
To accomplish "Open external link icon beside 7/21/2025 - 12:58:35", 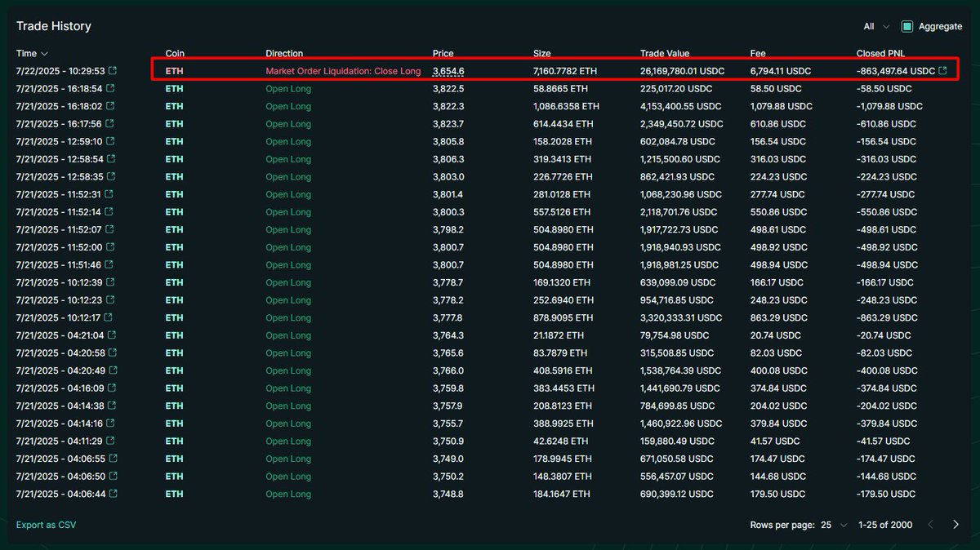I will [110, 176].
